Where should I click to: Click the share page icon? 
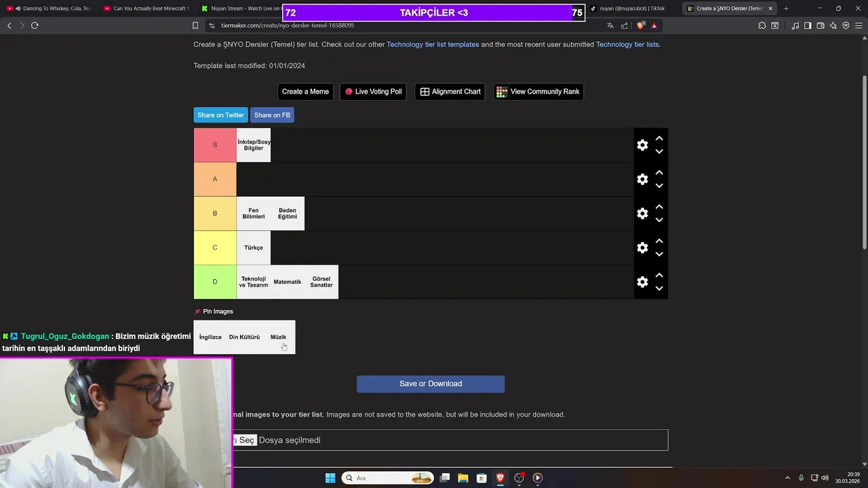[x=625, y=26]
